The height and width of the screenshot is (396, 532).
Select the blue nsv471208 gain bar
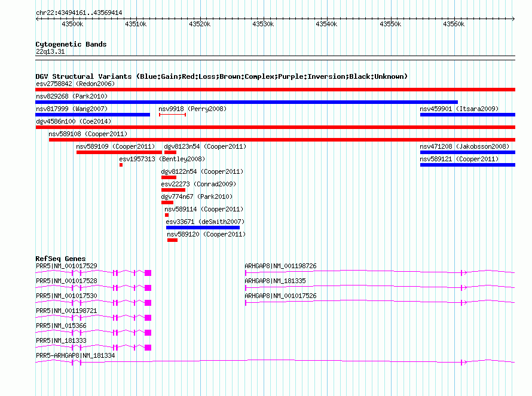pos(467,152)
